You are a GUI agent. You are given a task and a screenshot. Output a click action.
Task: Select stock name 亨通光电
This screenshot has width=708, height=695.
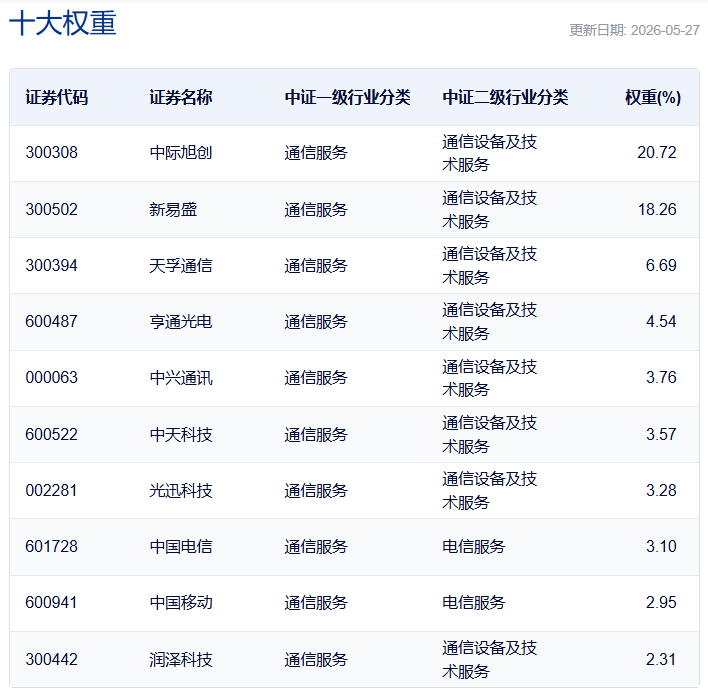click(x=181, y=322)
